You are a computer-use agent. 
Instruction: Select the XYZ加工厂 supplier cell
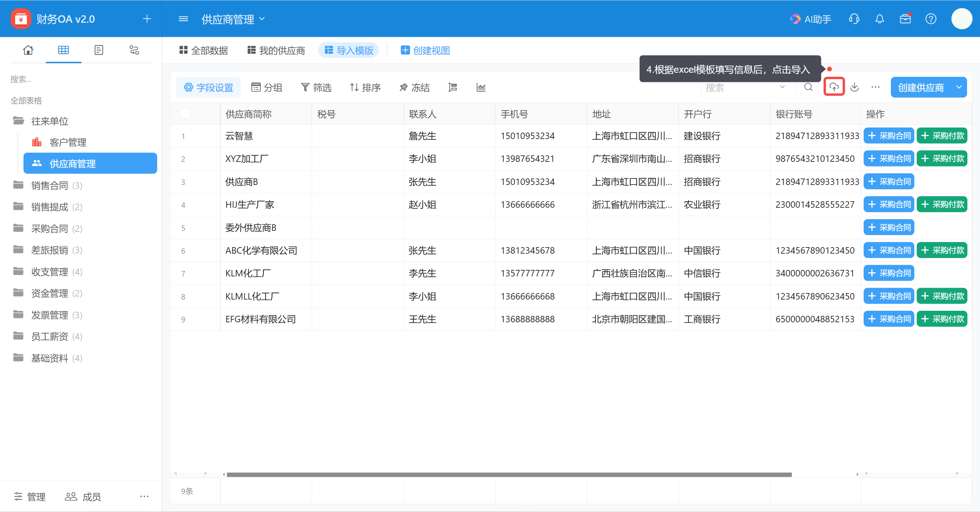click(266, 158)
